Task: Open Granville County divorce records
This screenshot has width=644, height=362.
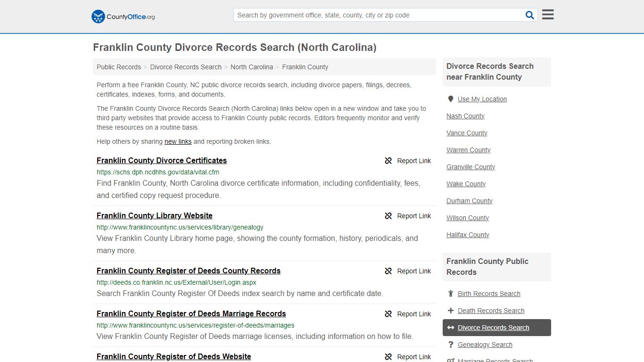Action: pyautogui.click(x=471, y=167)
